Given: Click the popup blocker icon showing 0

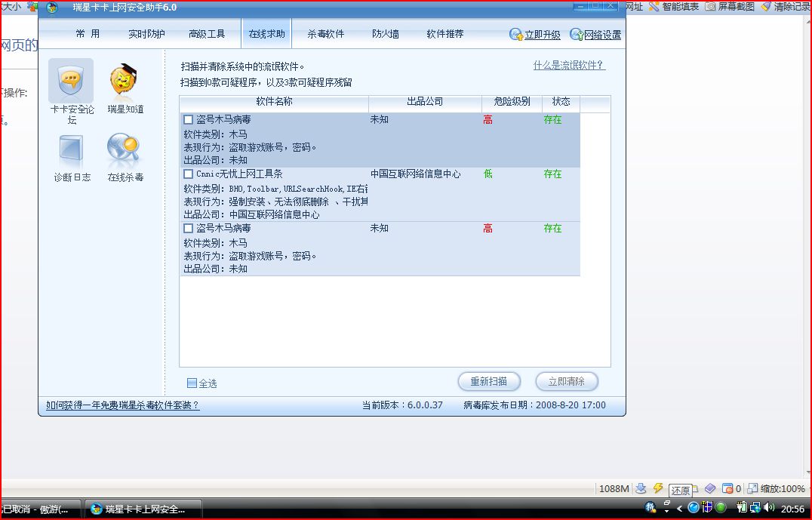Looking at the screenshot, I should click(x=727, y=488).
